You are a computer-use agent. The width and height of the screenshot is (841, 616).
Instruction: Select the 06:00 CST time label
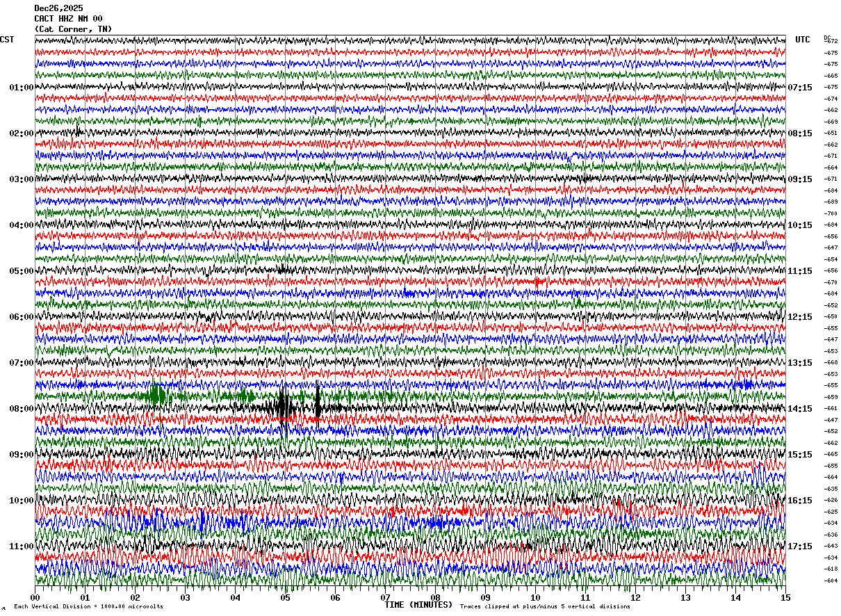[x=22, y=317]
